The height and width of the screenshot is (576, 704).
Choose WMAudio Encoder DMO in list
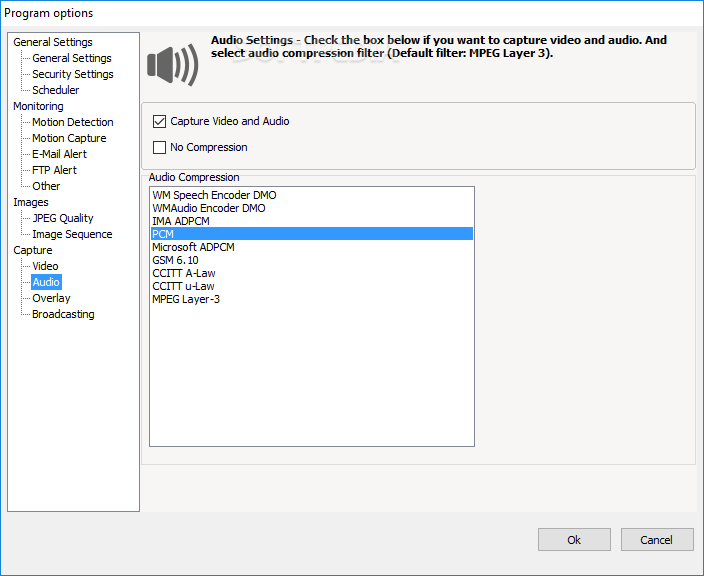(x=312, y=208)
